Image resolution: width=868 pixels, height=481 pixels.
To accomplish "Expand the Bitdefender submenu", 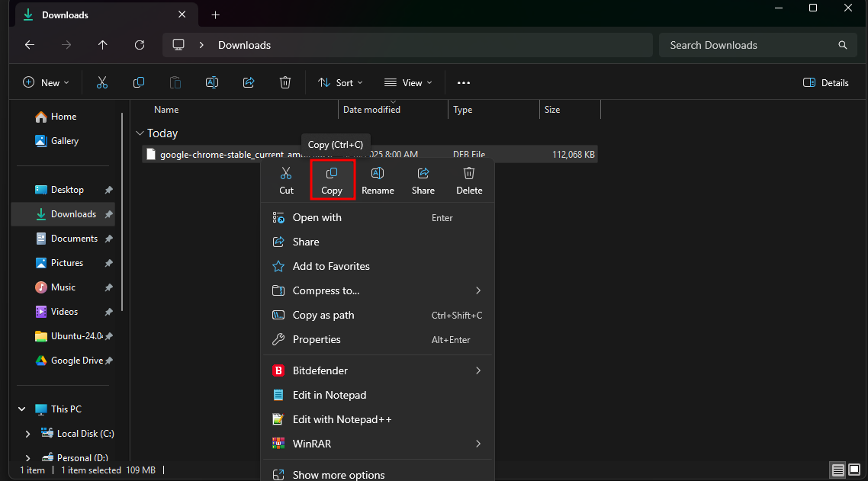I will click(x=478, y=370).
